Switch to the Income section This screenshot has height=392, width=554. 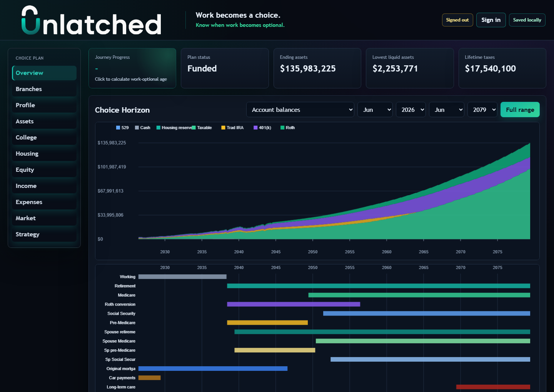44,186
